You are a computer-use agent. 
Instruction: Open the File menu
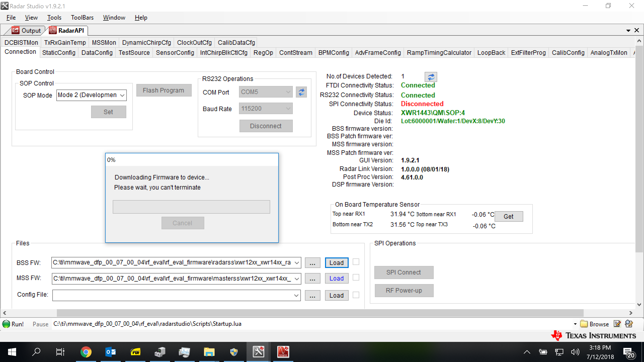(11, 18)
